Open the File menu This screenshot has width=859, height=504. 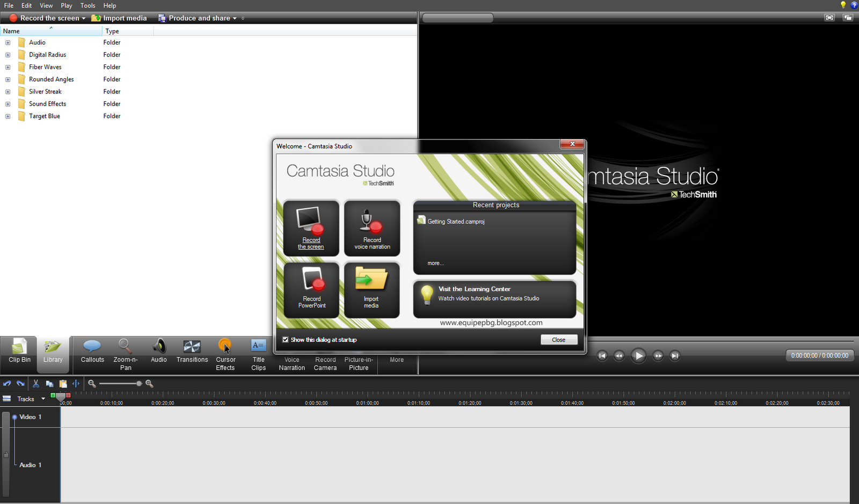(9, 5)
